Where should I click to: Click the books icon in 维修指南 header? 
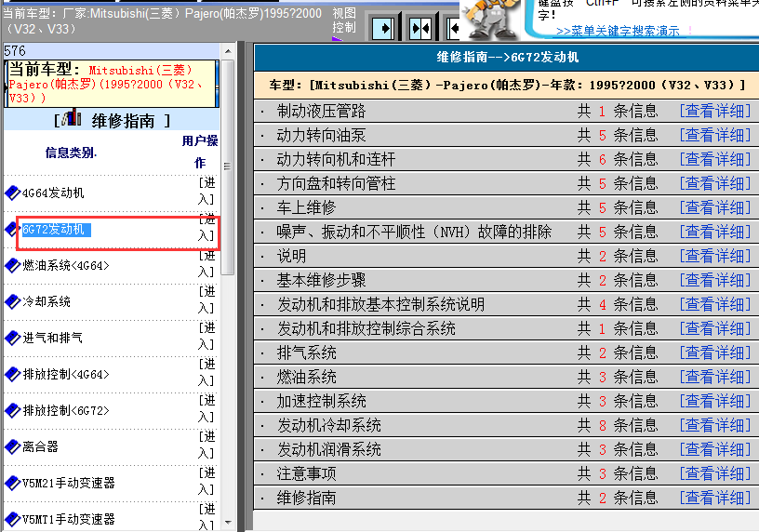[x=72, y=117]
